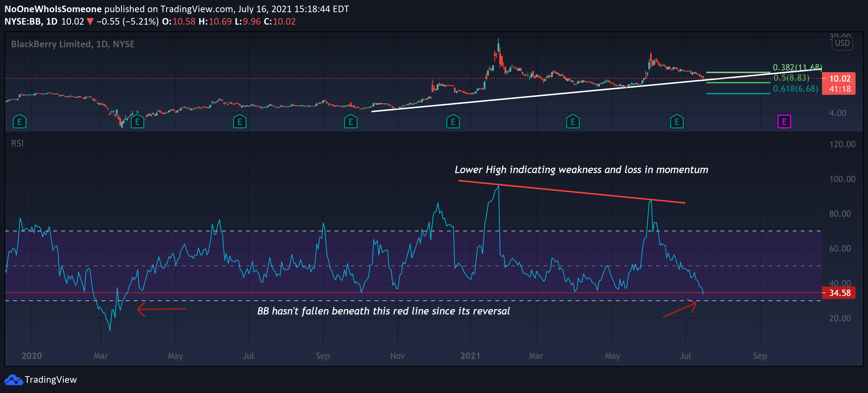Image resolution: width=868 pixels, height=393 pixels.
Task: Click the 2020 time axis label
Action: (32, 356)
